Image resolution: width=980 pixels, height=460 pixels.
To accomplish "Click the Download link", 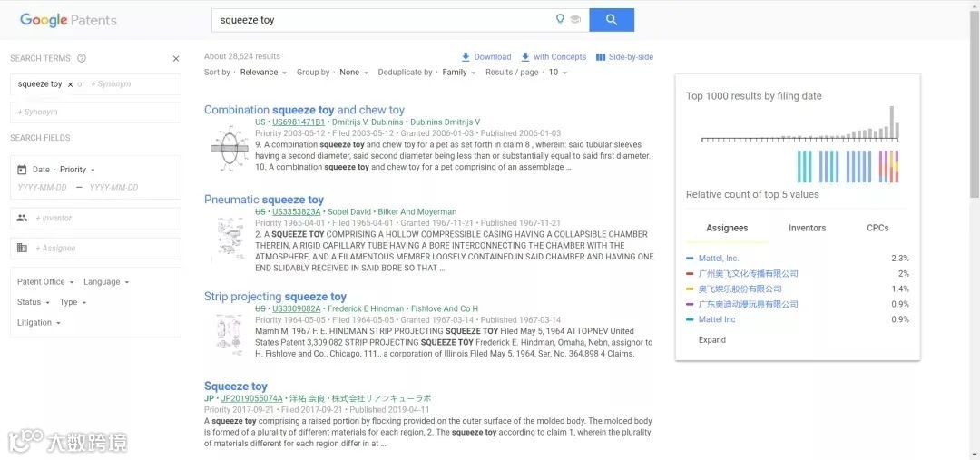I will point(493,57).
